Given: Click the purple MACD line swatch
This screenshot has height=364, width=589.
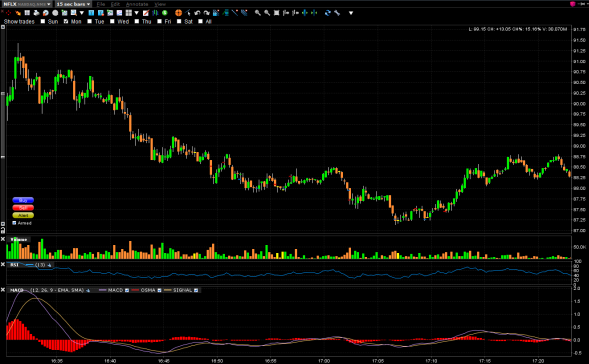Looking at the screenshot, I should click(x=103, y=290).
